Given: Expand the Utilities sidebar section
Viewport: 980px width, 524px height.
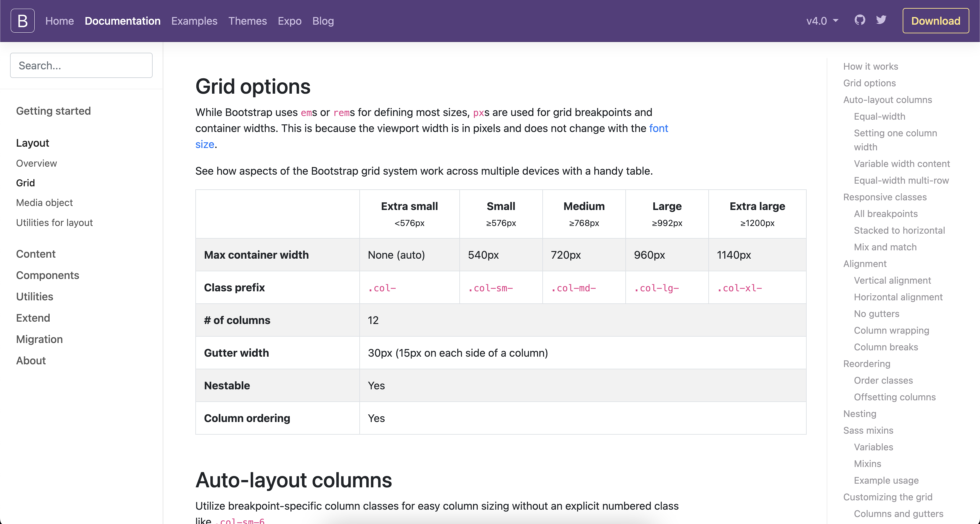Looking at the screenshot, I should click(x=35, y=296).
